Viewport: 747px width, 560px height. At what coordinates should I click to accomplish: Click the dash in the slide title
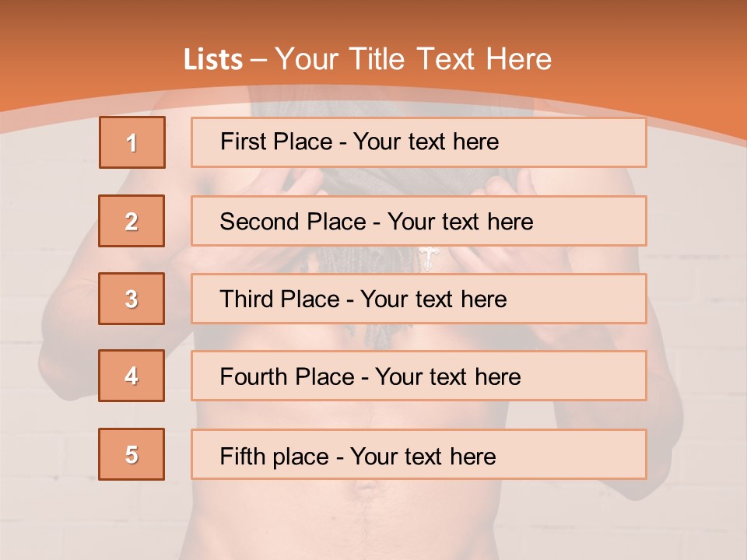(x=259, y=60)
